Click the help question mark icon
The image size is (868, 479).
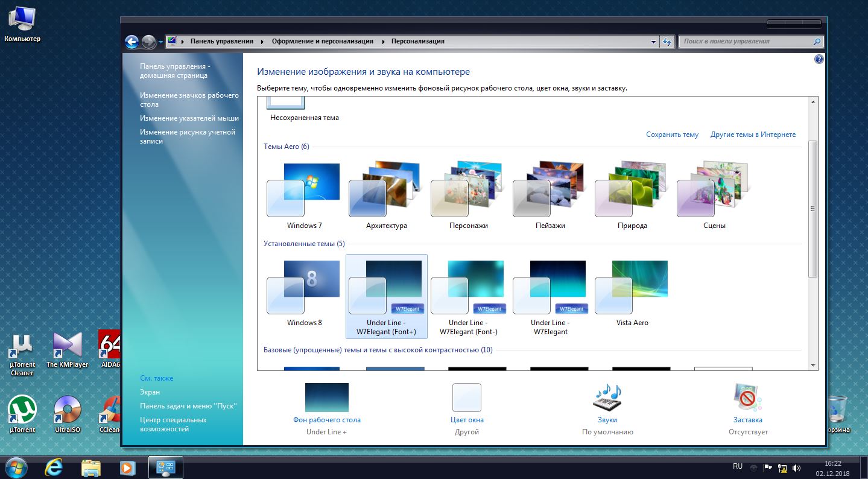tap(819, 59)
